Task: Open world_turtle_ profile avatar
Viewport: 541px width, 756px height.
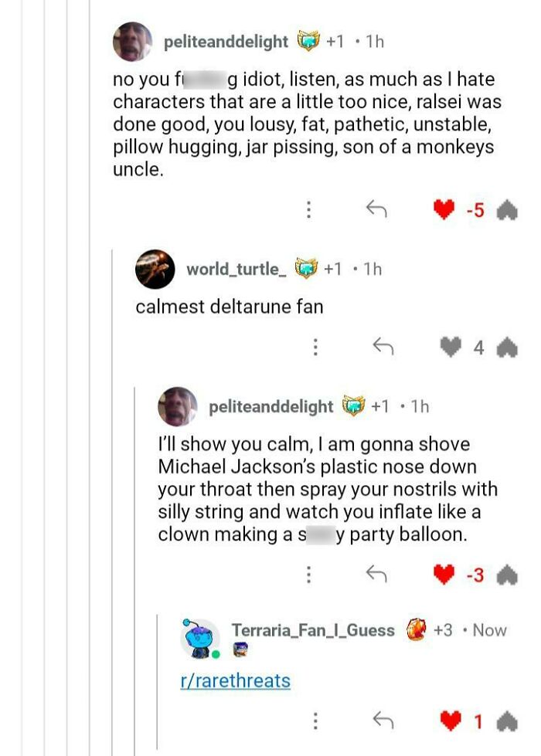Action: (155, 269)
